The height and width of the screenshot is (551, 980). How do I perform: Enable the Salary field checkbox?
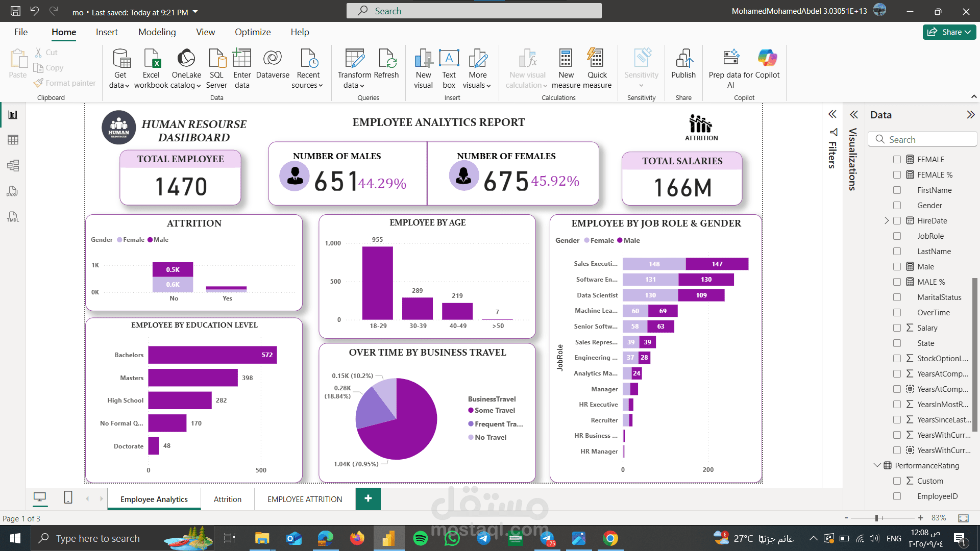(897, 328)
